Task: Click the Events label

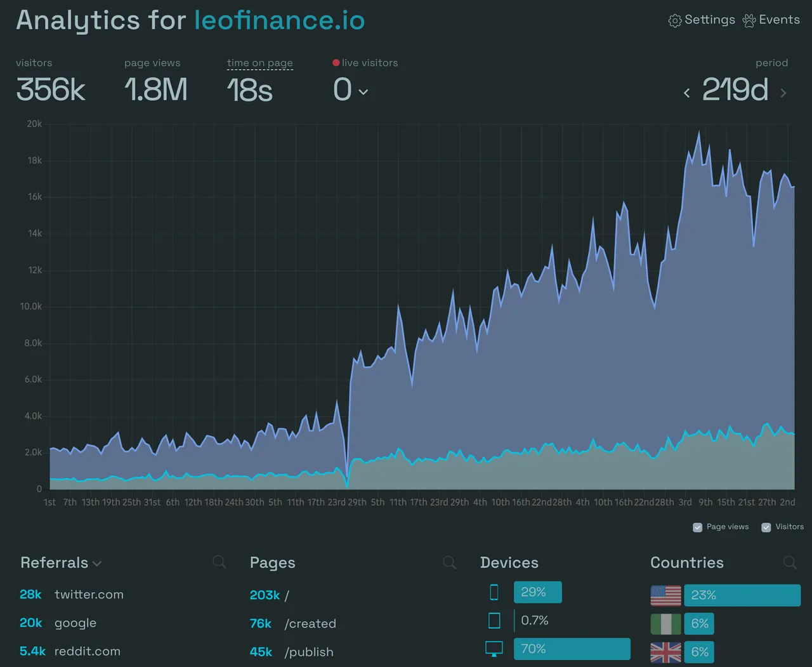Action: (779, 20)
